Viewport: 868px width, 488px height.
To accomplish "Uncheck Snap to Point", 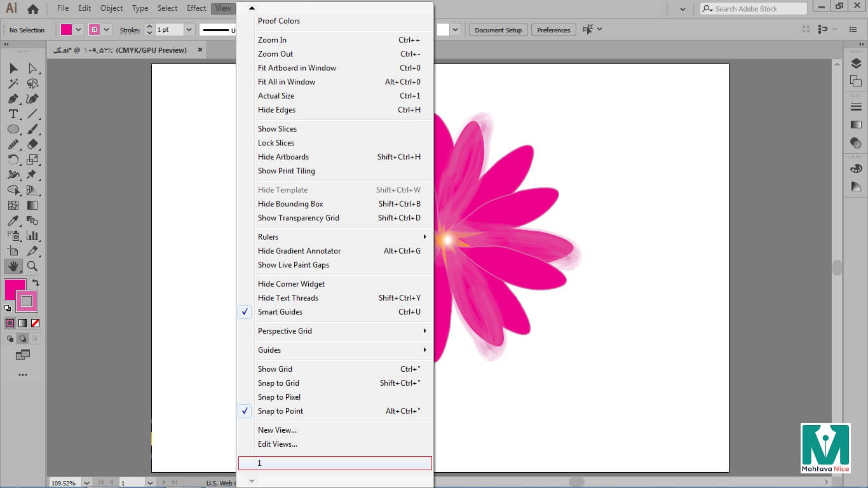I will point(280,411).
